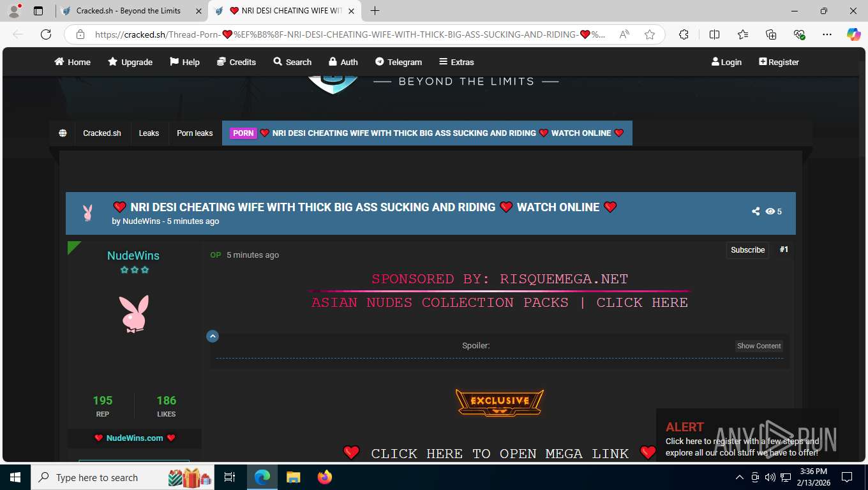Go to Cracked.sh breadcrumb

point(102,133)
